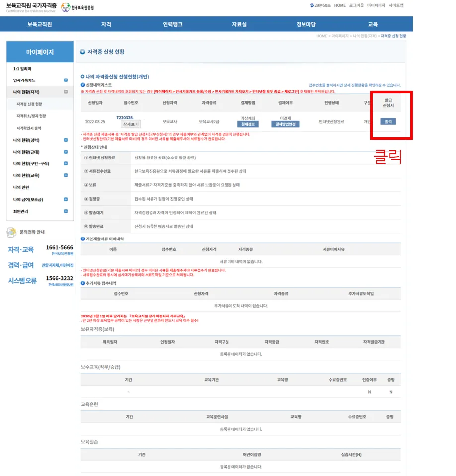Viewport: 456px width, 476px height.
Task: Click the 보육교직원 국가자격증 site logo
Action: tap(31, 7)
